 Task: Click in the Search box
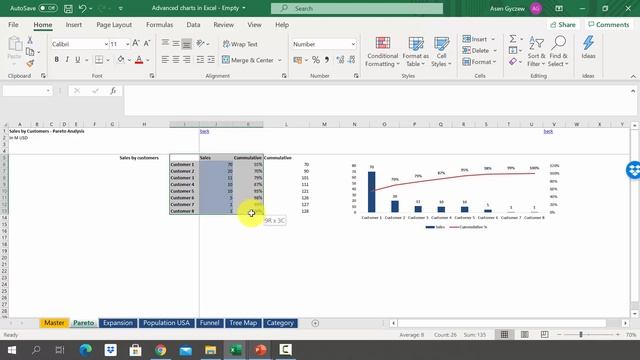pos(357,8)
